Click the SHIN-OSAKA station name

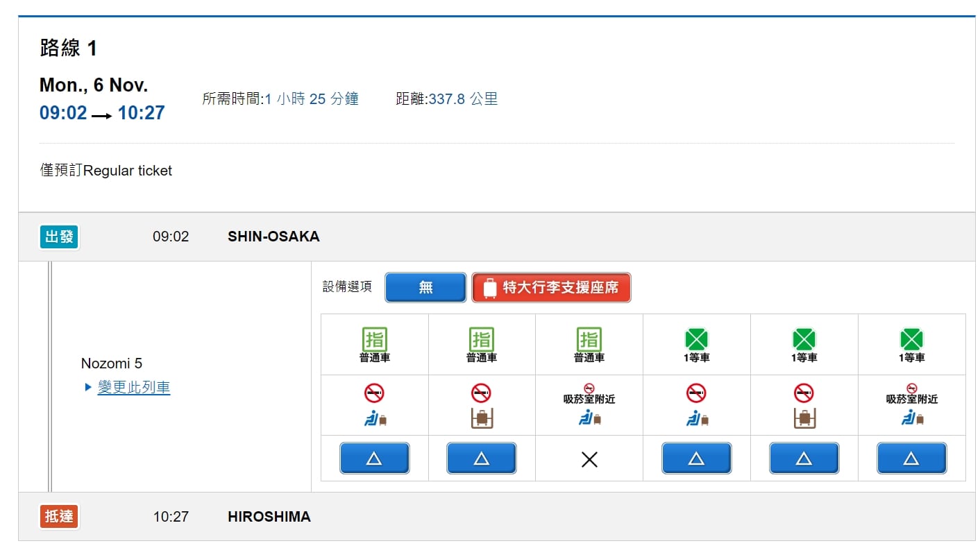coord(273,237)
